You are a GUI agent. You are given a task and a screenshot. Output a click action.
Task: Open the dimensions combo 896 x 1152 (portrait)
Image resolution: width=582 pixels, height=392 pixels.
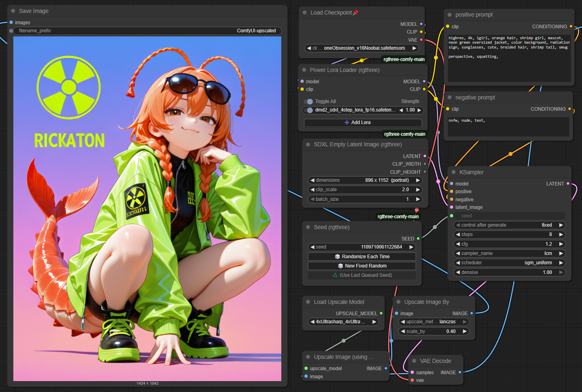(x=365, y=180)
